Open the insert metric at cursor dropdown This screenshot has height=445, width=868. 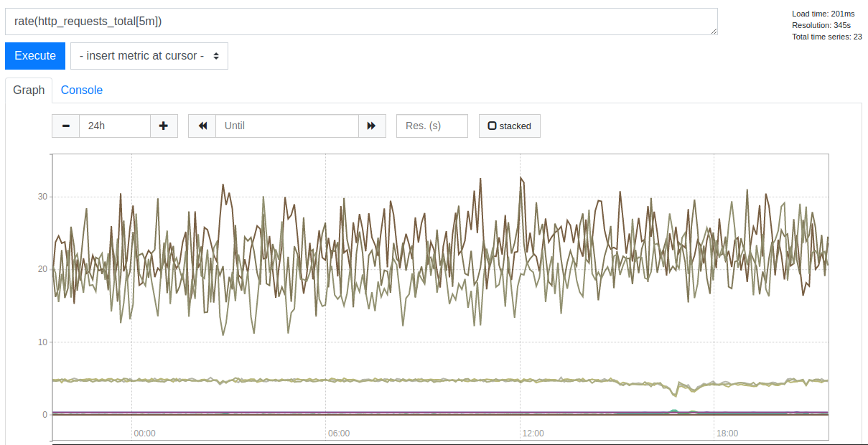pos(149,56)
